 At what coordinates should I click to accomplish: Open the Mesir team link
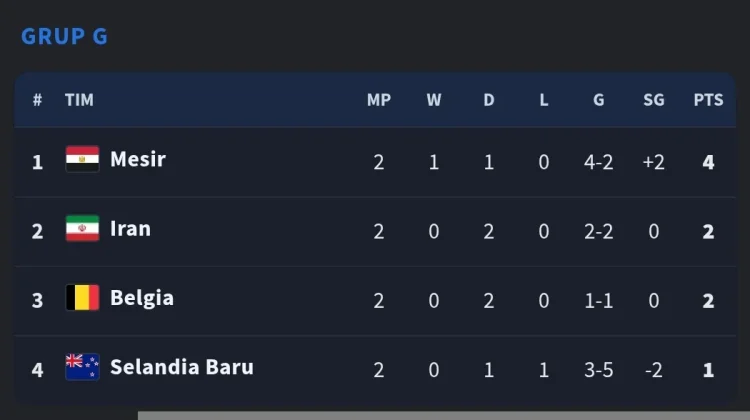(x=138, y=159)
